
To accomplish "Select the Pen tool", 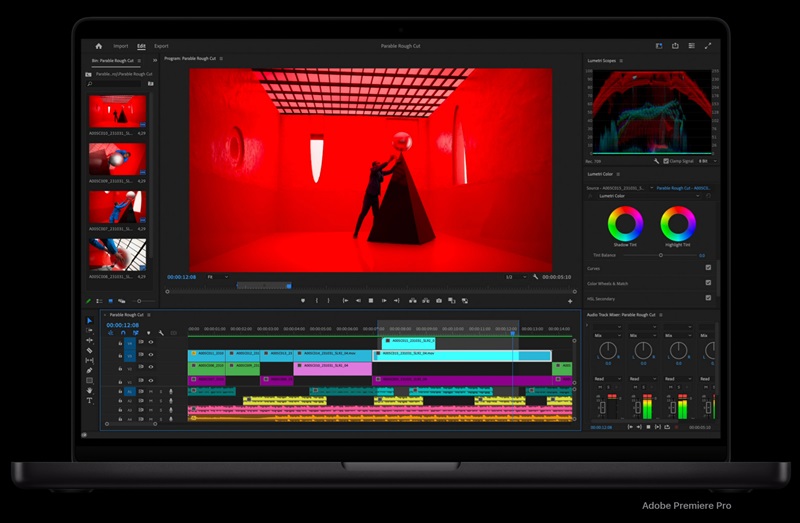I will pos(89,370).
